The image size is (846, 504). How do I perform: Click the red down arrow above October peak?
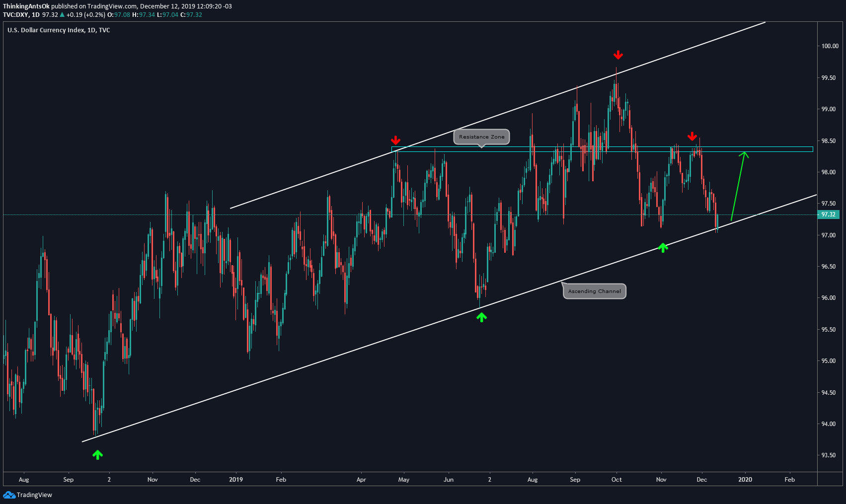[x=618, y=55]
